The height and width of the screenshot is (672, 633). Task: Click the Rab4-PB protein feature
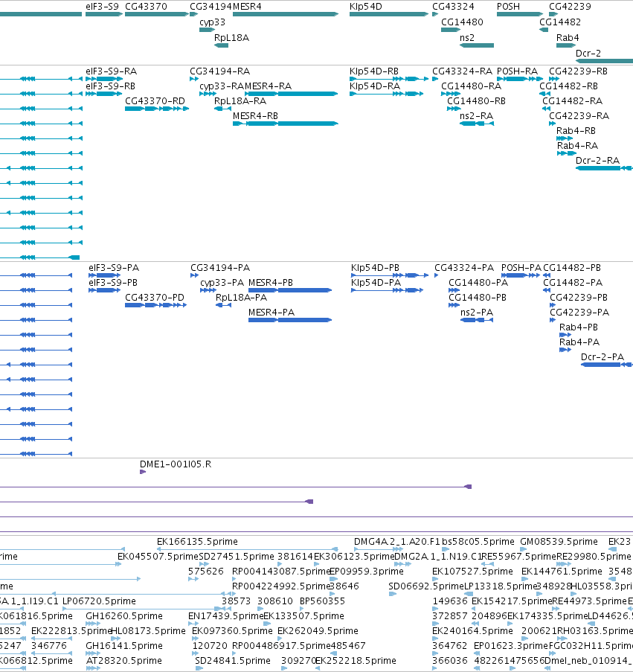565,335
